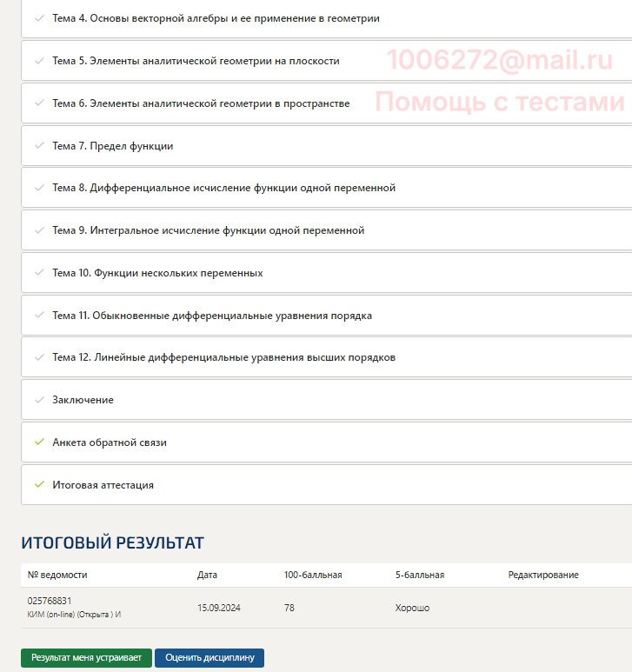
Task: Click the Хорошо grade cell
Action: pyautogui.click(x=412, y=608)
